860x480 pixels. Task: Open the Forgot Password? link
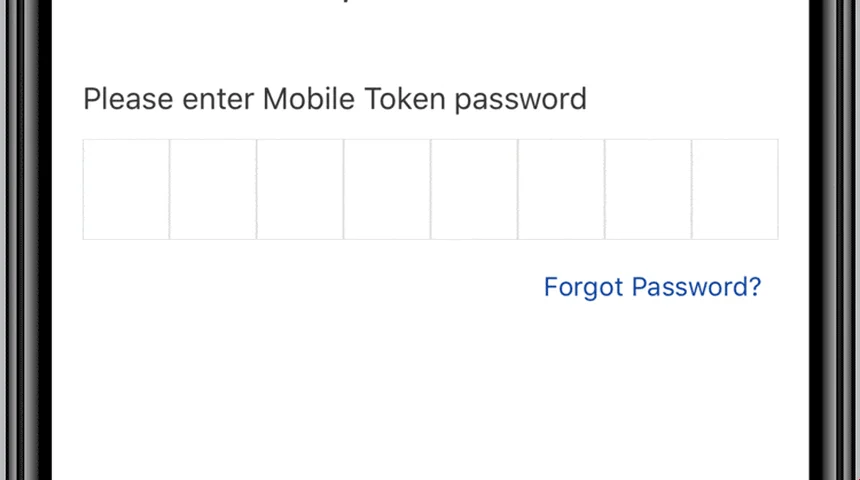[x=652, y=287]
